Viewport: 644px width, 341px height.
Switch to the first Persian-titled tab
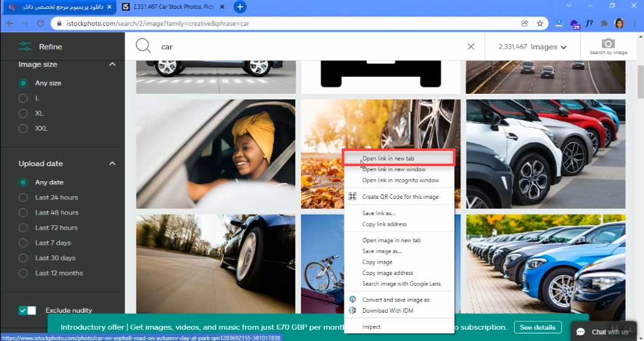[60, 7]
